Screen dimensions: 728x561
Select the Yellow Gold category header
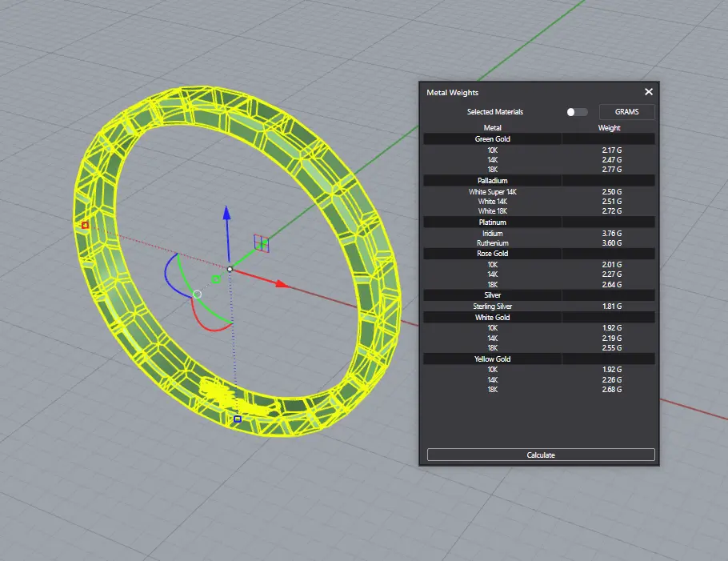(x=539, y=359)
